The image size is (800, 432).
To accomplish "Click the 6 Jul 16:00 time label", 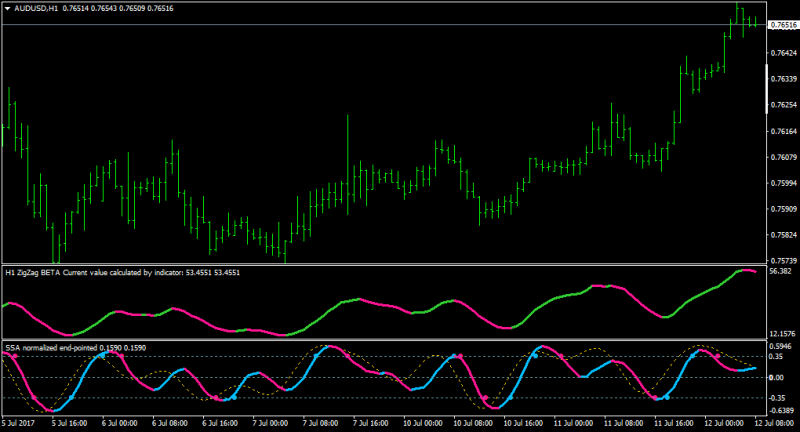I will (x=220, y=423).
